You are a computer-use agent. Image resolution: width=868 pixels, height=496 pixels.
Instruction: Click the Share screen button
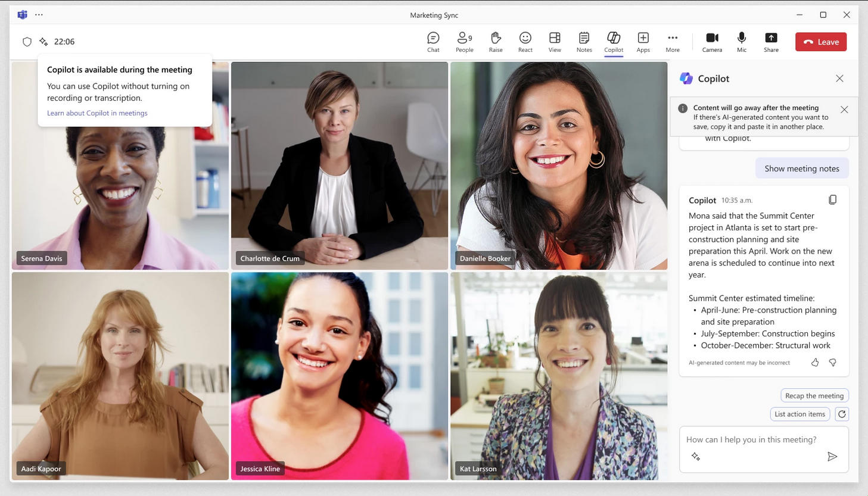771,42
